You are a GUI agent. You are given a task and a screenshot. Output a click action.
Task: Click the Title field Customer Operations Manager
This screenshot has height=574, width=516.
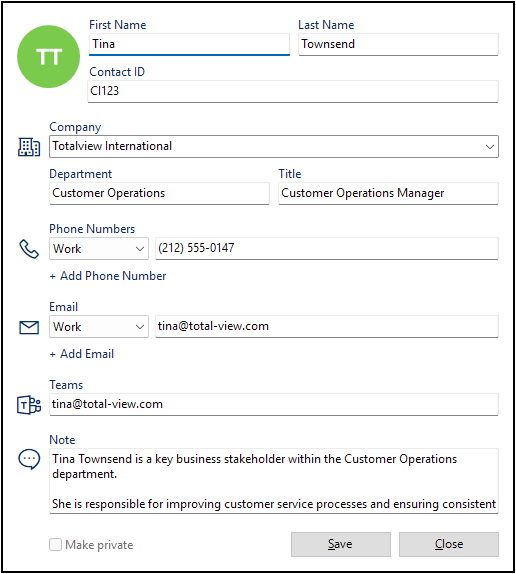tap(388, 193)
